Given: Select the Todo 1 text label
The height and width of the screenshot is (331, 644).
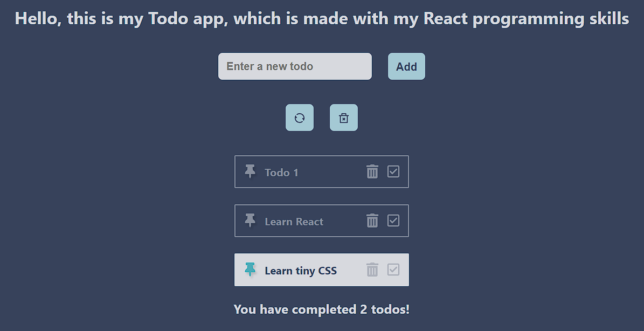Looking at the screenshot, I should 281,173.
